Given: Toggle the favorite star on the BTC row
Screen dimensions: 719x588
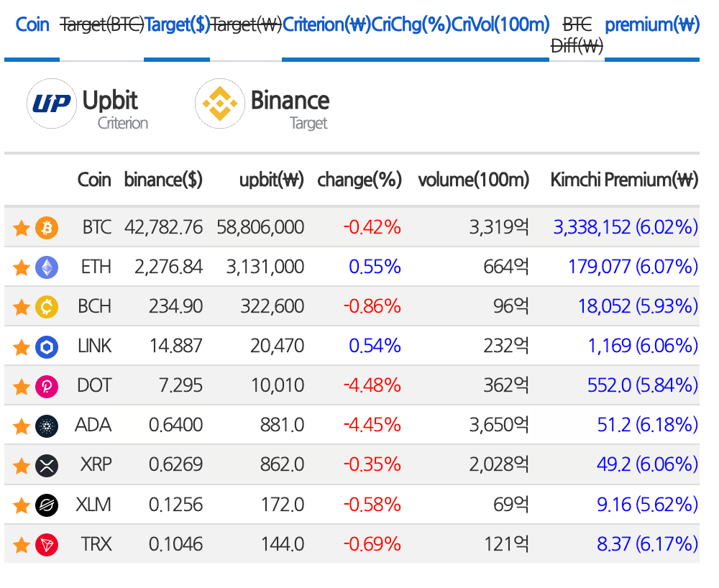Looking at the screenshot, I should pyautogui.click(x=22, y=226).
